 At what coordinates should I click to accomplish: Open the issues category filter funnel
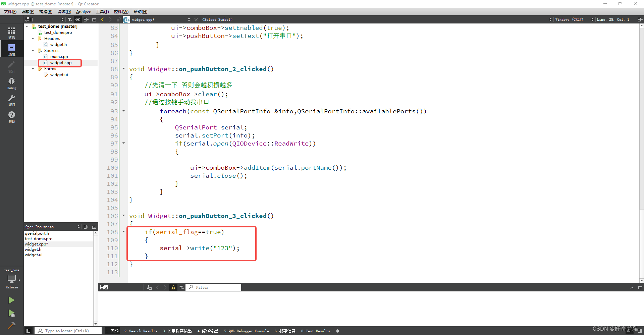(x=181, y=287)
